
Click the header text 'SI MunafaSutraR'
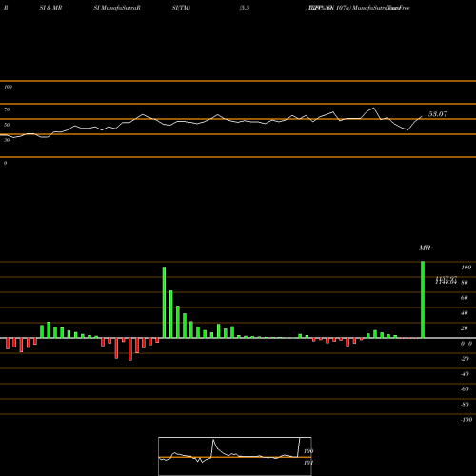coord(117,8)
